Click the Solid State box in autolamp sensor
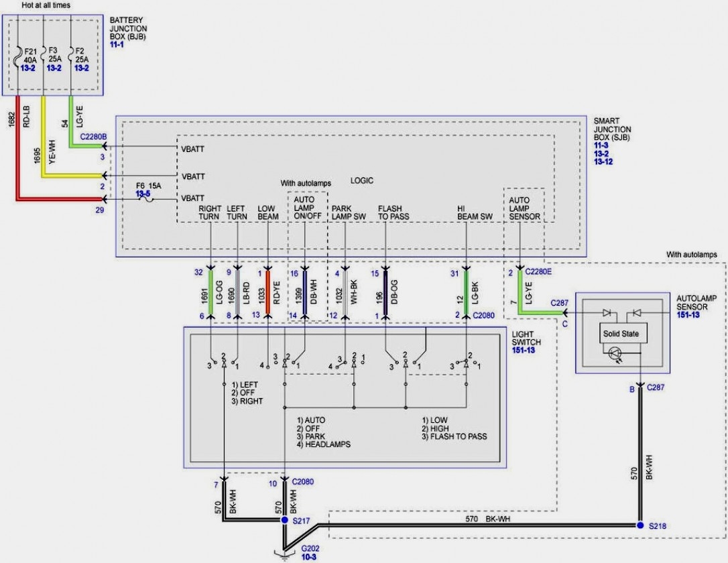 pos(621,333)
